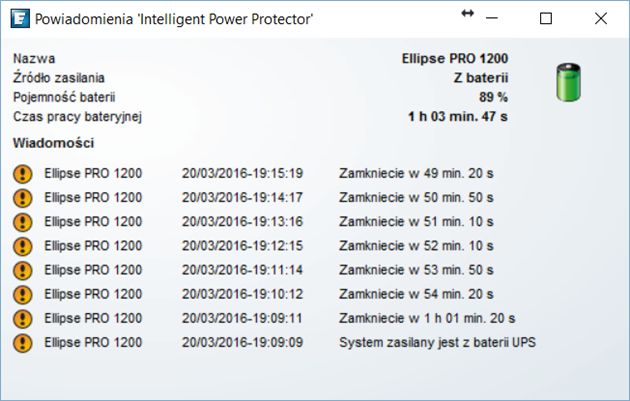Click warning icon for 19:10:12 message
This screenshot has width=630, height=401.
coord(22,295)
